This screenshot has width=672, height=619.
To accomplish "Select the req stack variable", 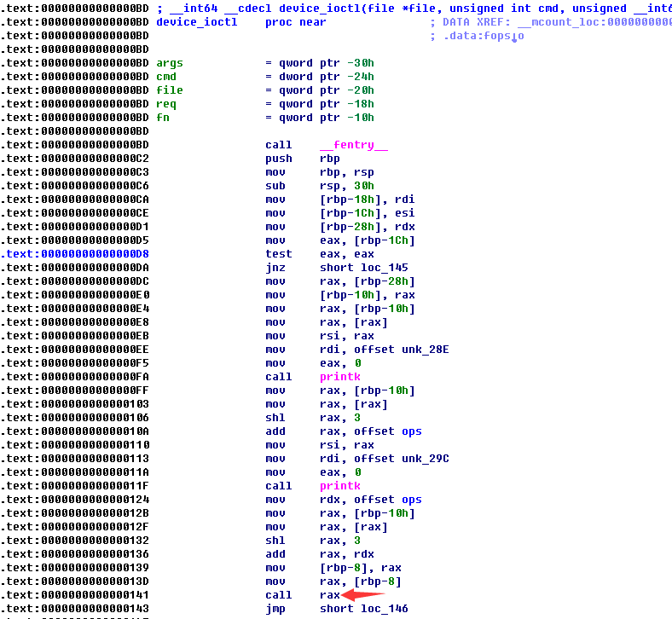I will 166,104.
